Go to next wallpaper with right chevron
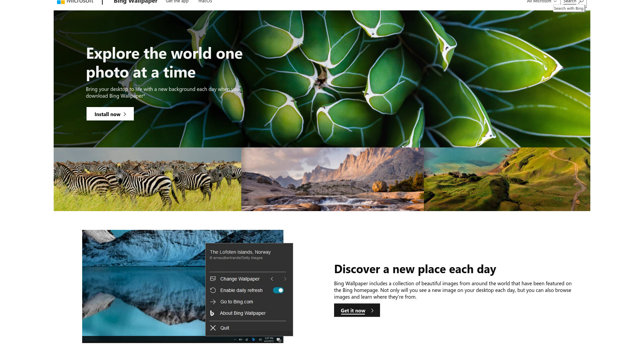This screenshot has height=349, width=644. 285,279
